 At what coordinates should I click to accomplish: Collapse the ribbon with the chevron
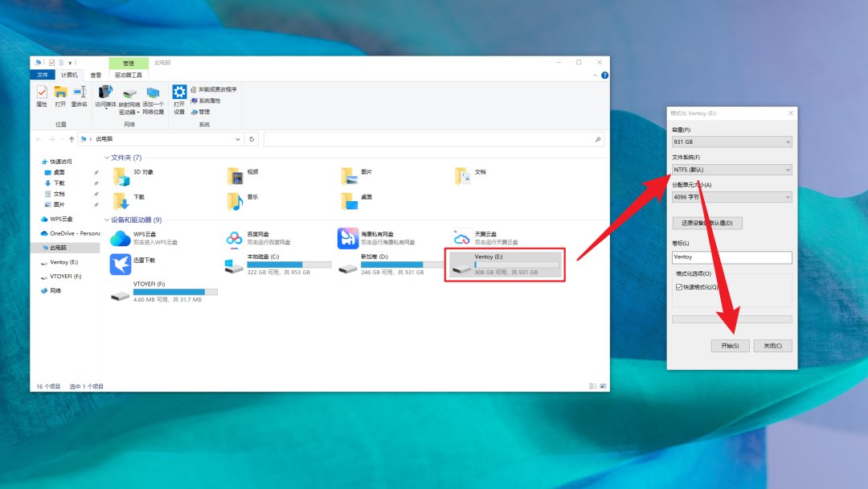(x=595, y=76)
